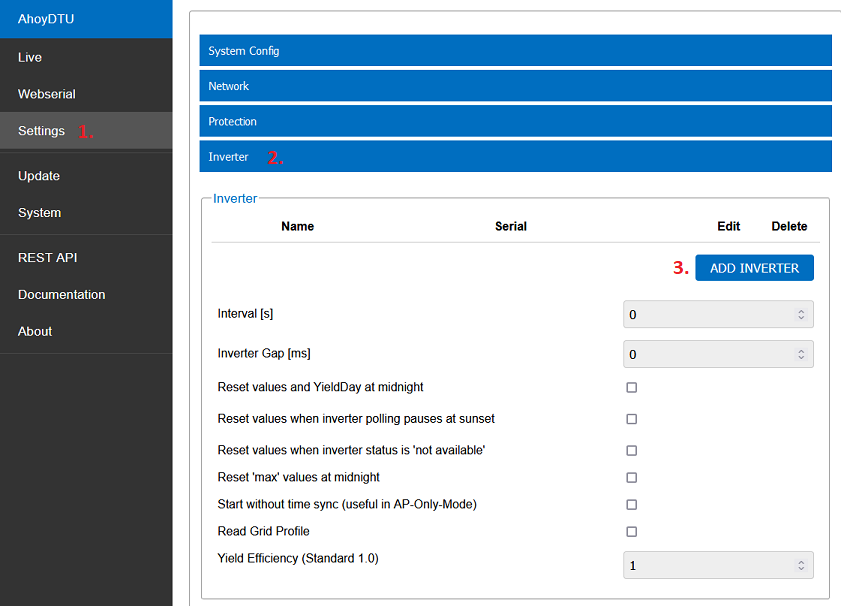Viewport: 841px width, 606px height.
Task: Expand the Network section
Action: pos(515,86)
